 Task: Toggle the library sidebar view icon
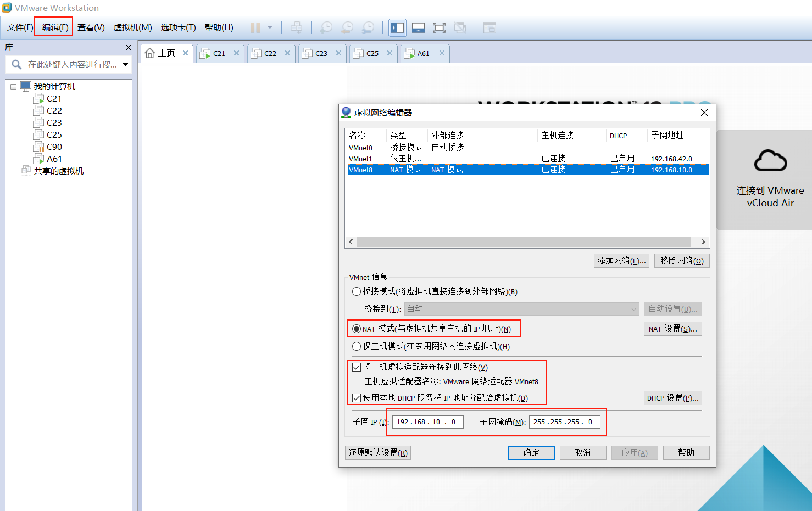point(397,27)
